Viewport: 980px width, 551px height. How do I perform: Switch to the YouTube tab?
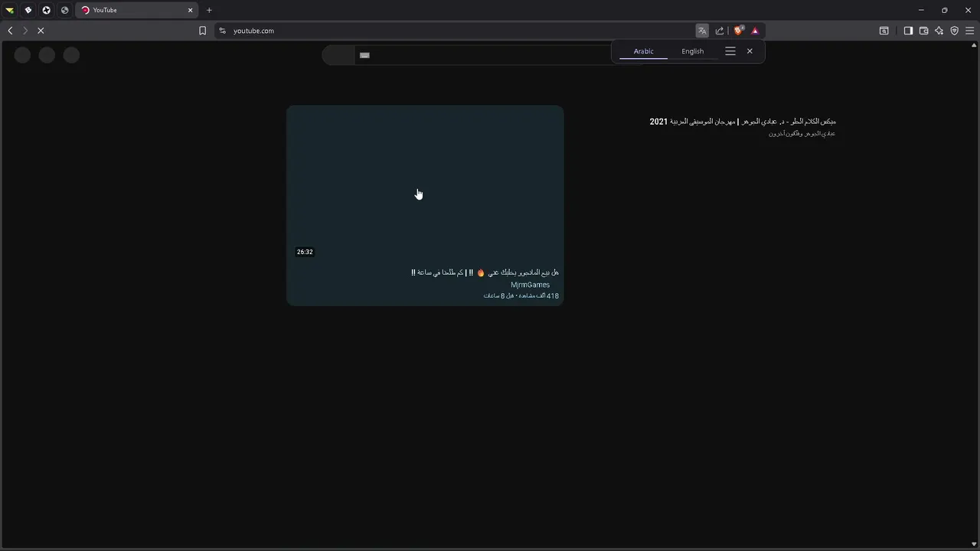[136, 10]
